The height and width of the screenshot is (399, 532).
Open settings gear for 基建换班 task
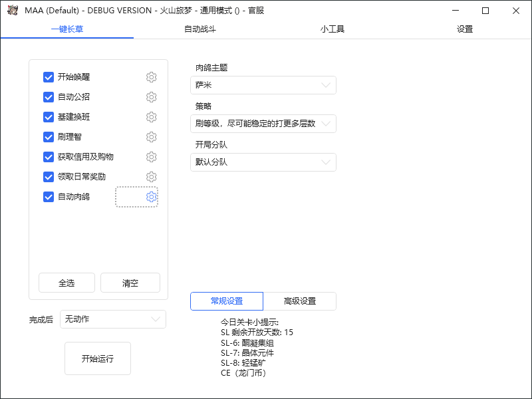[x=151, y=117]
